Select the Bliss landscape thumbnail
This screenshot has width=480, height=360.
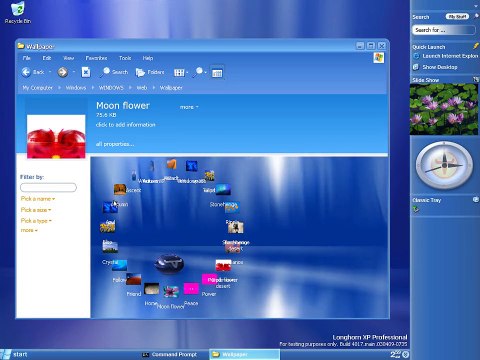click(110, 247)
